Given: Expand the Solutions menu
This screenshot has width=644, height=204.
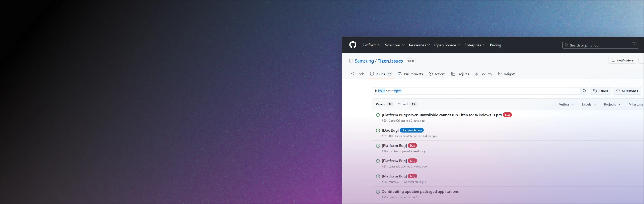Looking at the screenshot, I should click(x=395, y=45).
